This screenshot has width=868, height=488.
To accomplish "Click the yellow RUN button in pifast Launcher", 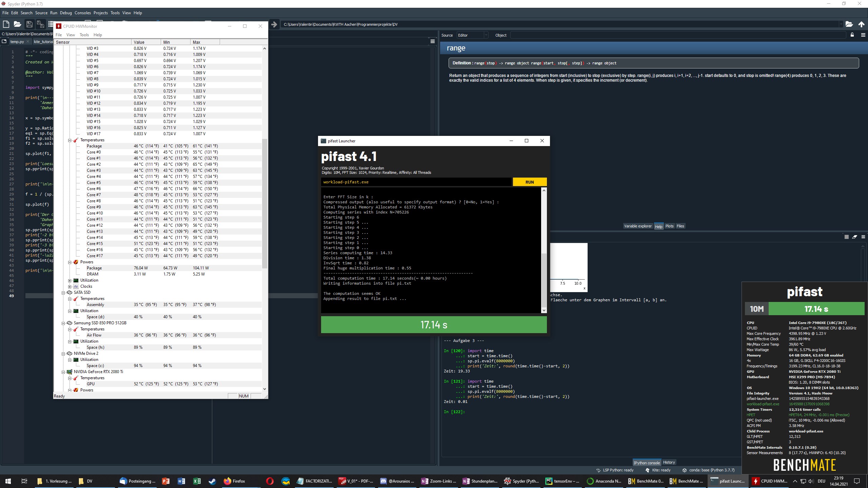I will tap(530, 182).
